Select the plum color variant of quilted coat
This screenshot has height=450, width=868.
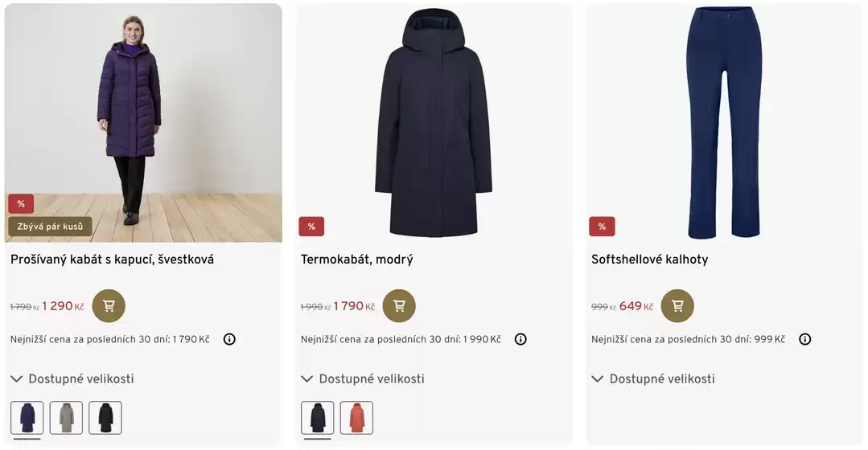click(x=27, y=418)
